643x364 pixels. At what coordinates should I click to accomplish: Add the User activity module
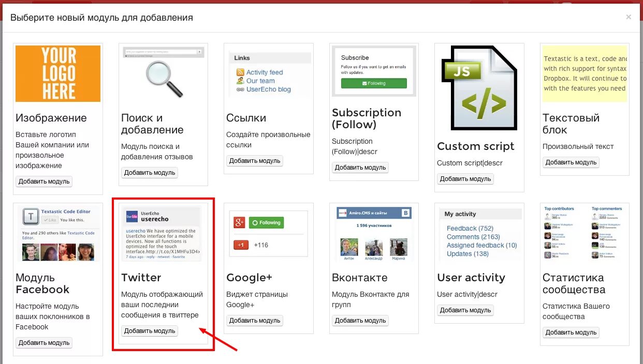tap(465, 310)
